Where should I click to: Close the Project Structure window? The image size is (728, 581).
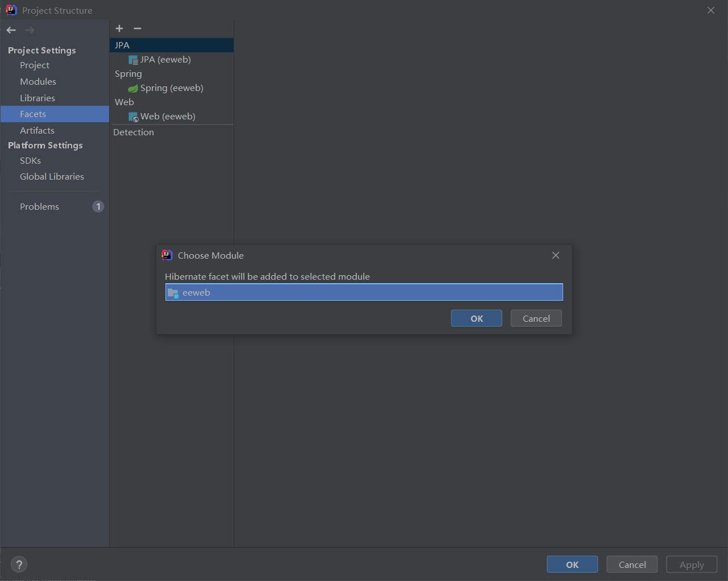(x=711, y=10)
